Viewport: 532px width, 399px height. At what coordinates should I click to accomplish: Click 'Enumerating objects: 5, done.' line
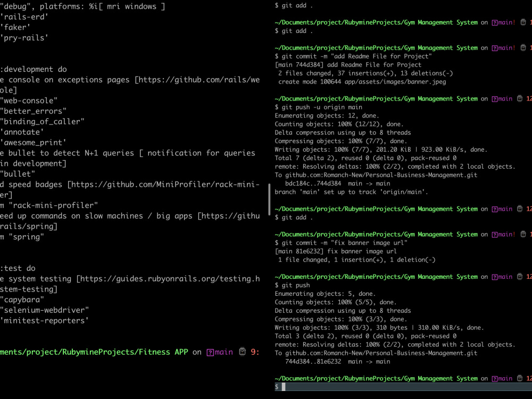[326, 294]
